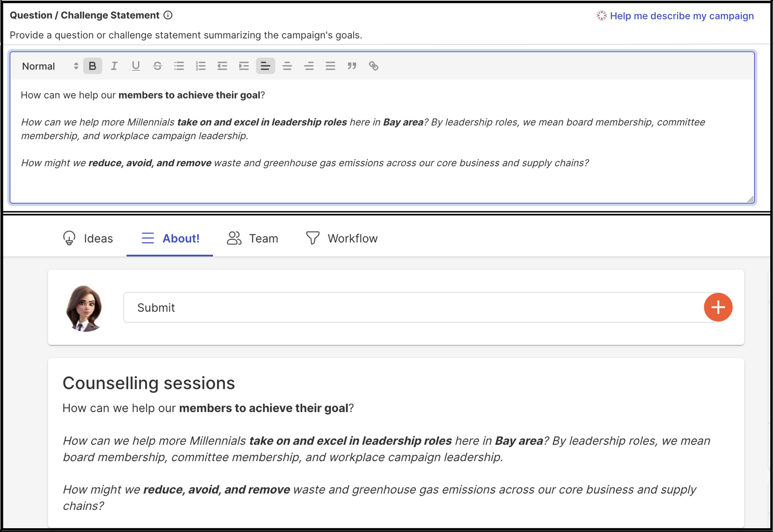Screen dimensions: 773x532
Task: Click the orange plus button
Action: pyautogui.click(x=718, y=307)
